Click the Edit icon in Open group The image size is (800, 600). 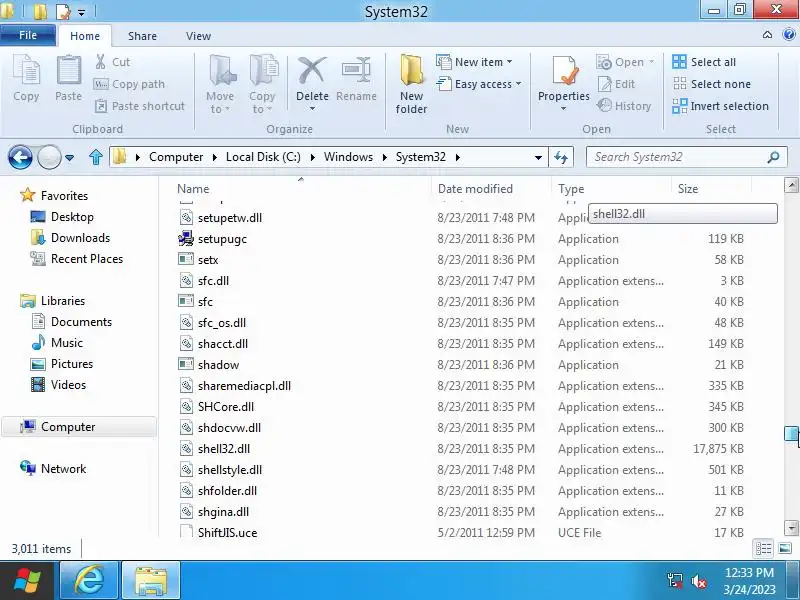tap(605, 84)
